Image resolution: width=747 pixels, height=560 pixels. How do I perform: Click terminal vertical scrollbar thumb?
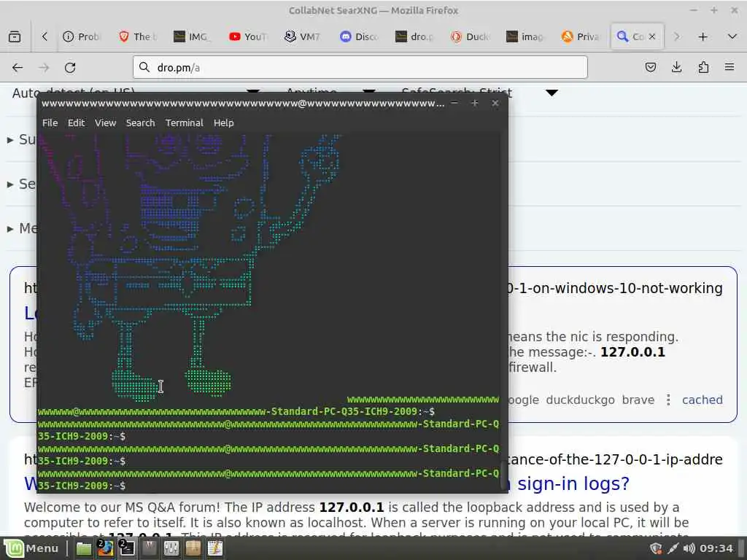503,476
